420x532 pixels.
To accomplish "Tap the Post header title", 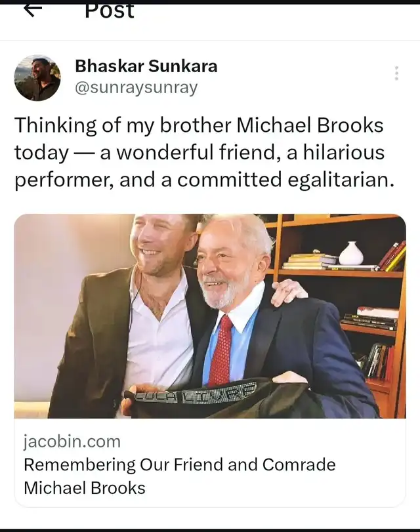I will coord(110,11).
